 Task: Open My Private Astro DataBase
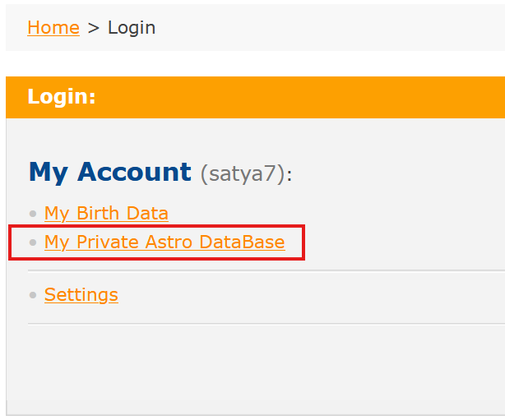point(164,242)
